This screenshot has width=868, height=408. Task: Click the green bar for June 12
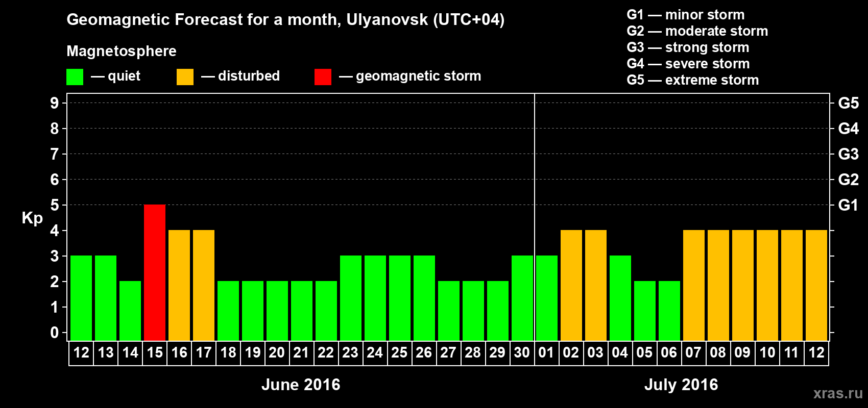click(x=81, y=298)
